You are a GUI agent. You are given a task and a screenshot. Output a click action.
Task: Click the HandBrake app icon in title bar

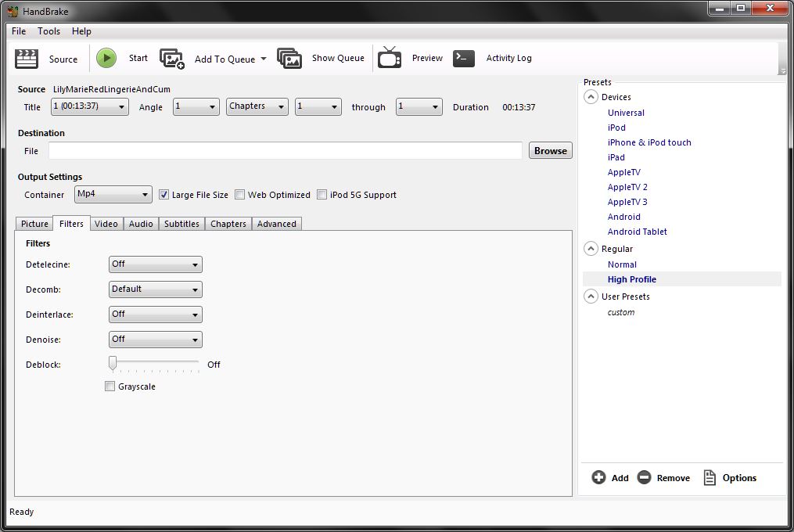[x=13, y=11]
